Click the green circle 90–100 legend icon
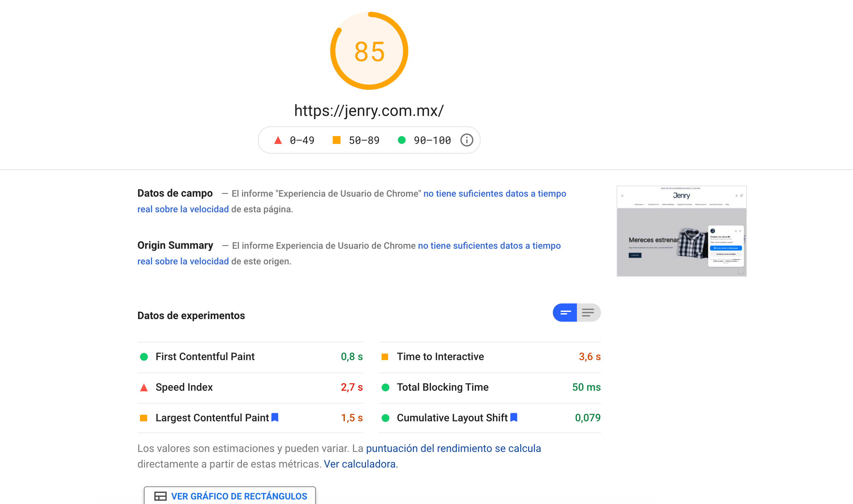Screen dimensions: 853x504 pyautogui.click(x=402, y=140)
